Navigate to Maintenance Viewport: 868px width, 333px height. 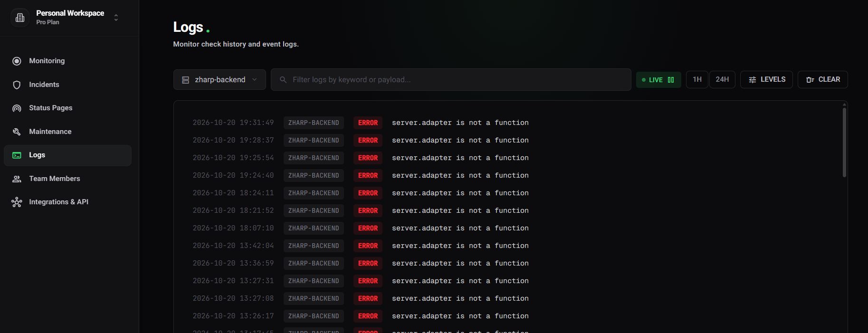pos(67,132)
